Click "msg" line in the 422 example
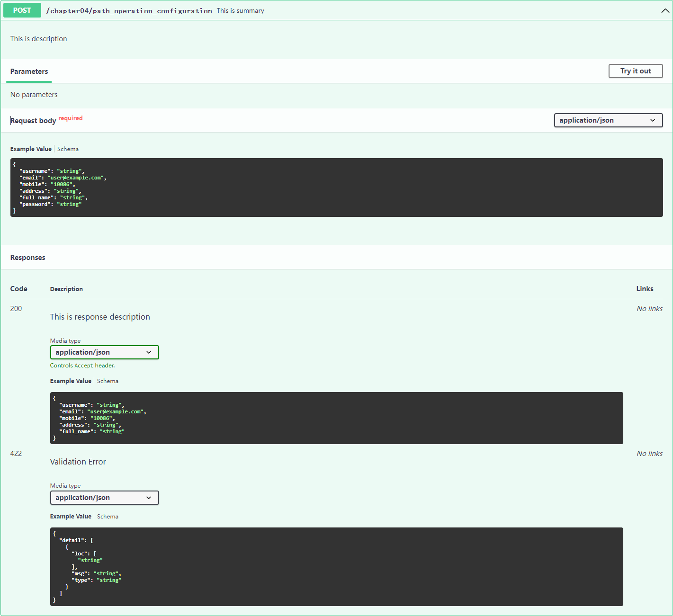The image size is (673, 616). click(96, 574)
